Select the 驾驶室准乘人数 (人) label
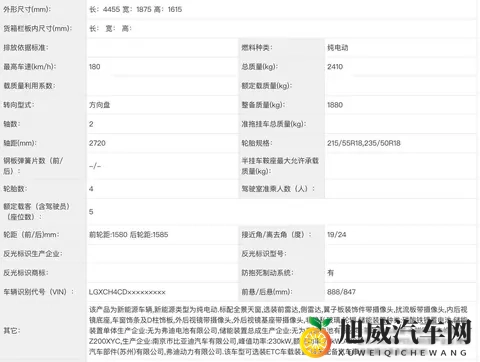This screenshot has height=362, width=480. [278, 189]
